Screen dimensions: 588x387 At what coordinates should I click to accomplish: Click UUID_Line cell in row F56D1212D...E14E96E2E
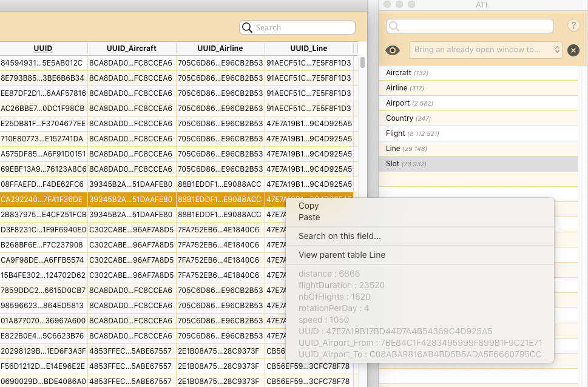pyautogui.click(x=309, y=367)
